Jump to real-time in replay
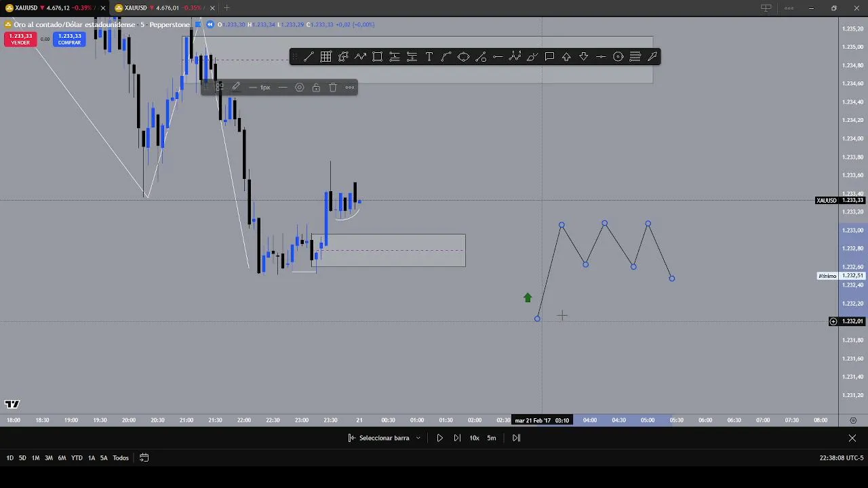This screenshot has height=488, width=868. tap(516, 438)
